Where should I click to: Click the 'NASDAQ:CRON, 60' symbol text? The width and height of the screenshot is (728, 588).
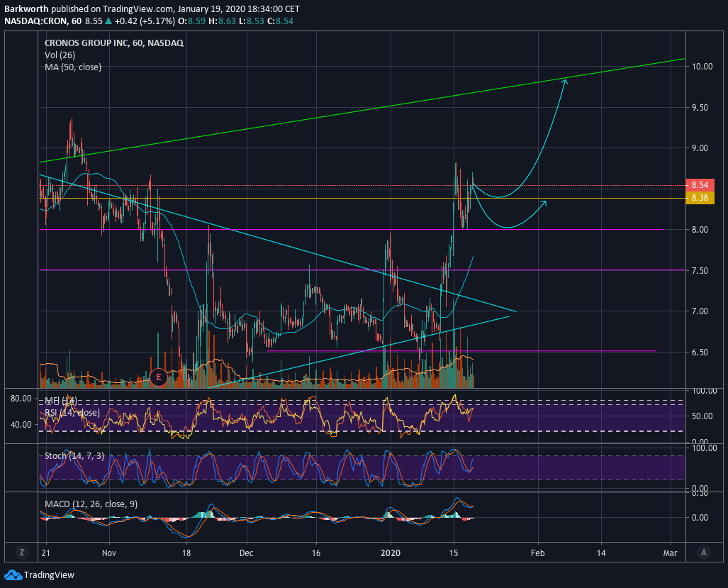(43, 21)
